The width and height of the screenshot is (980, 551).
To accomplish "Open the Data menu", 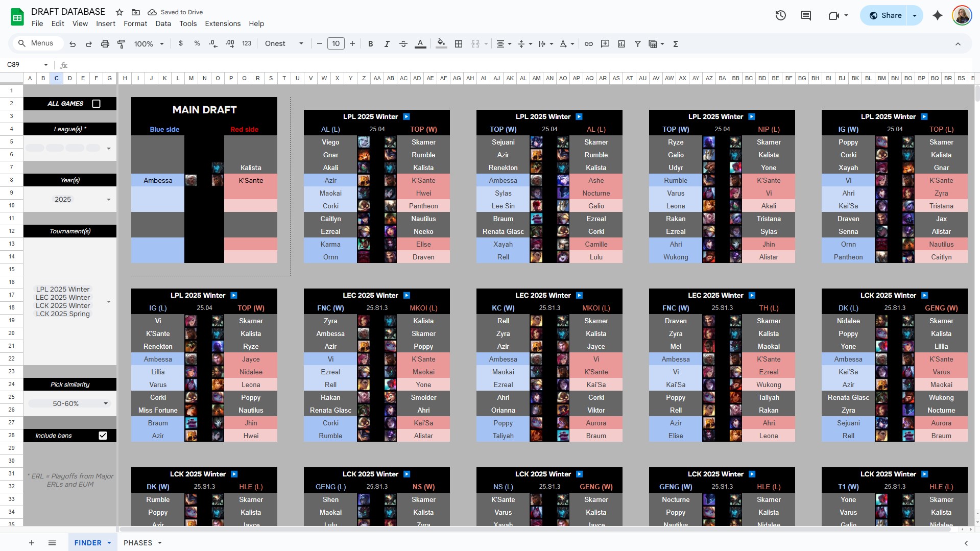I will (x=163, y=23).
